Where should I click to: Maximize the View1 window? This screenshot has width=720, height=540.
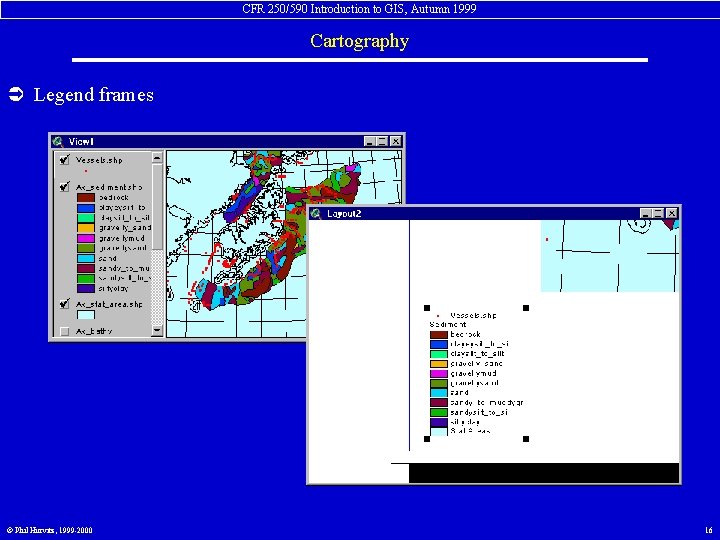[x=382, y=141]
